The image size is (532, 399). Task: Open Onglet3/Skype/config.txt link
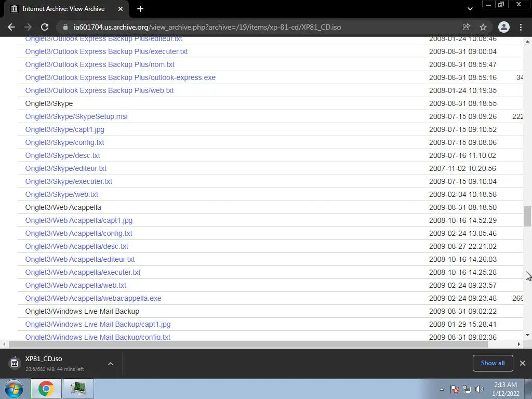64,142
